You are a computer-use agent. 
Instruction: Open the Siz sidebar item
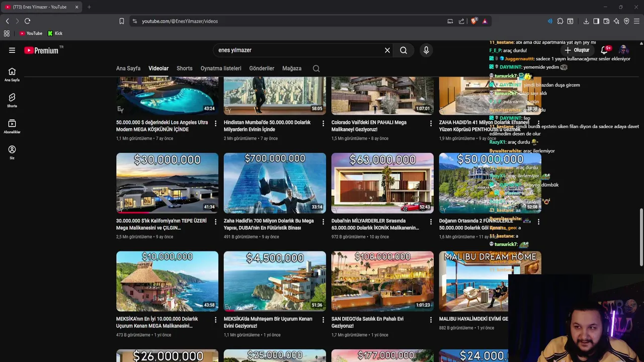12,152
